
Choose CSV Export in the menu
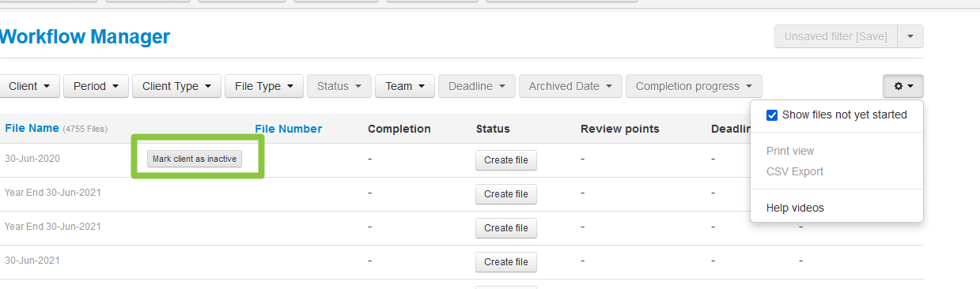[795, 171]
